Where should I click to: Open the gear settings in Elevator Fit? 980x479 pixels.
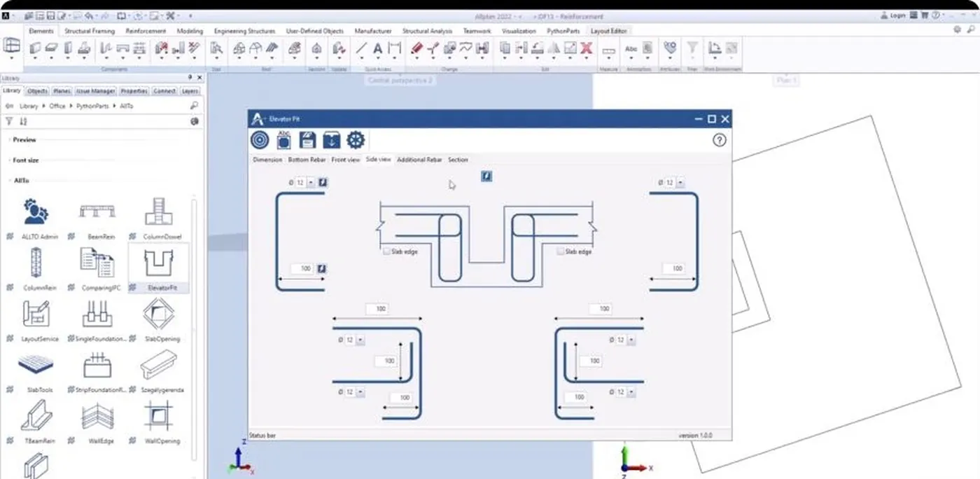(x=356, y=140)
